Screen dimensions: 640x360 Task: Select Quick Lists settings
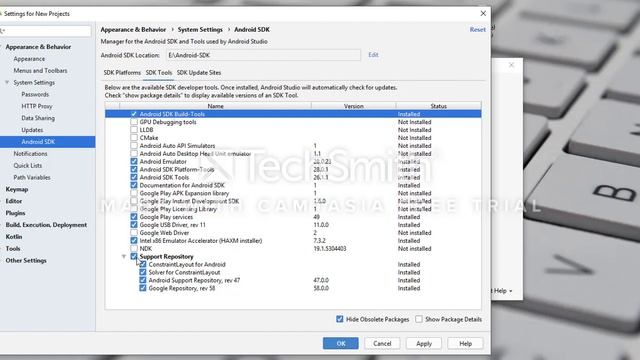pyautogui.click(x=28, y=165)
